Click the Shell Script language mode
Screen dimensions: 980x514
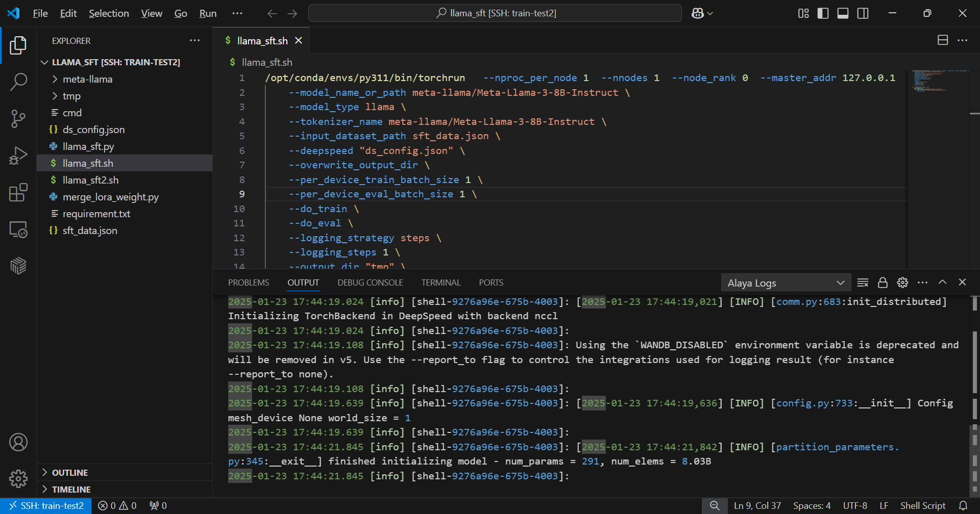click(922, 506)
